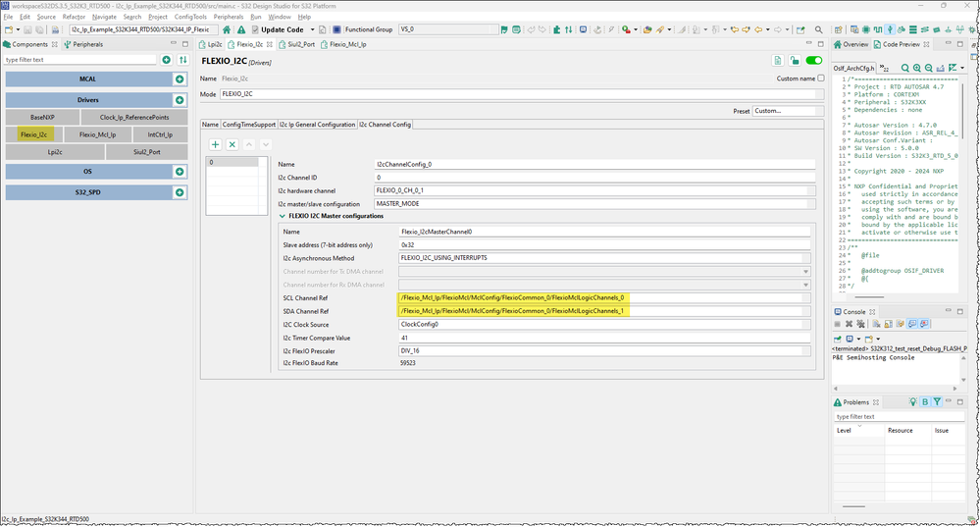Open the Pins tool icon in the perspective bar

(x=866, y=29)
